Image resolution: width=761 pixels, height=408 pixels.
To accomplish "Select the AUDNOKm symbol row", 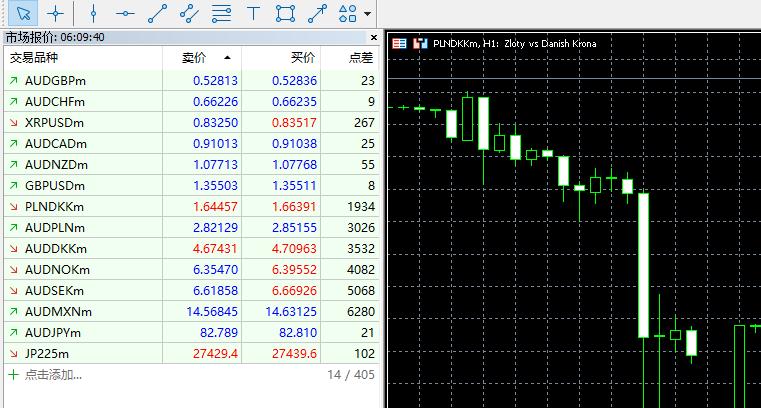I will [192, 269].
